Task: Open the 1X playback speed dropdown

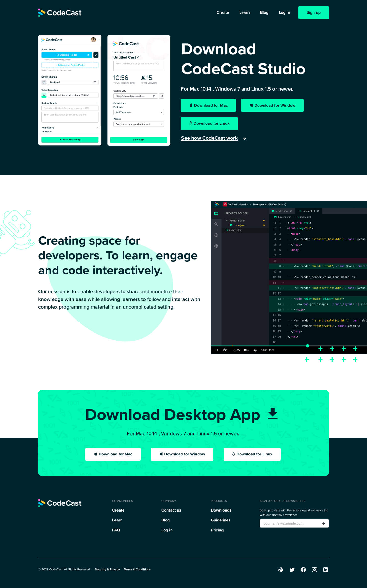Action: (246, 350)
